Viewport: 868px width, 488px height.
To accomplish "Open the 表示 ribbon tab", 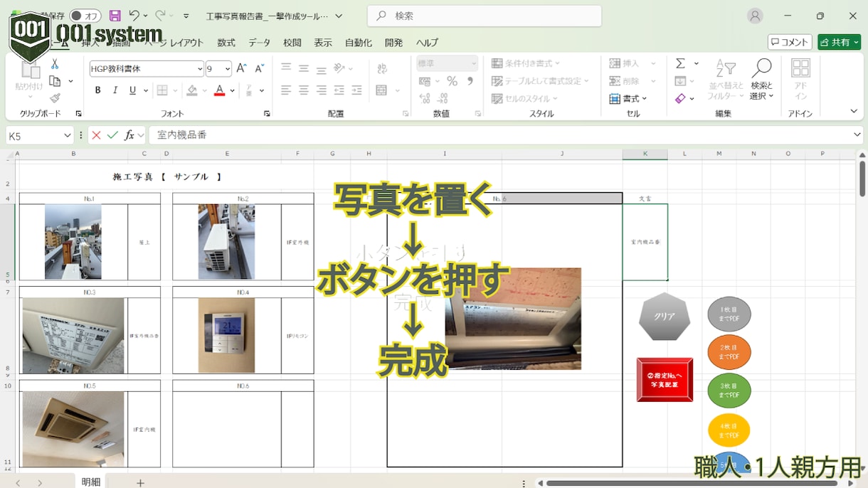I will pos(323,43).
